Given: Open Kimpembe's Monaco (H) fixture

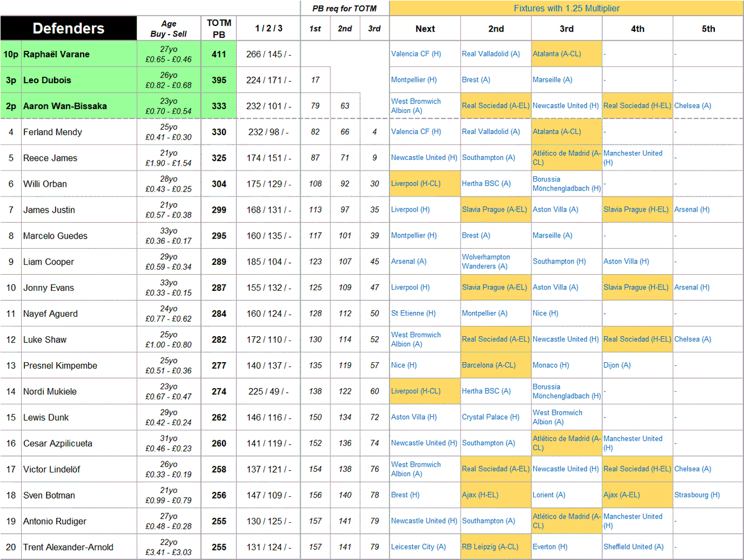Looking at the screenshot, I should click(551, 365).
